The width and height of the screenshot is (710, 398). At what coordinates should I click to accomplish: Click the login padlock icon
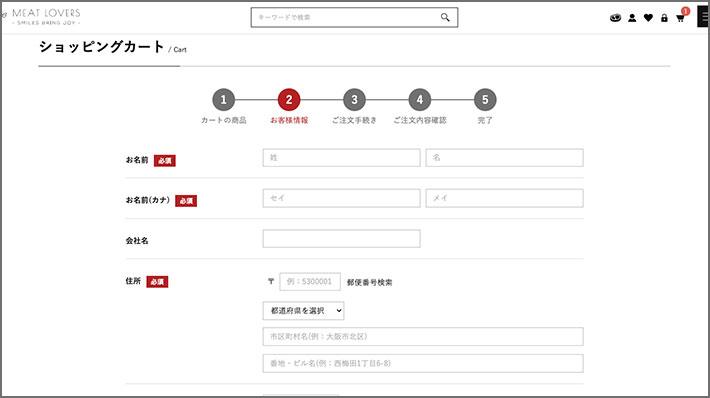click(x=664, y=18)
